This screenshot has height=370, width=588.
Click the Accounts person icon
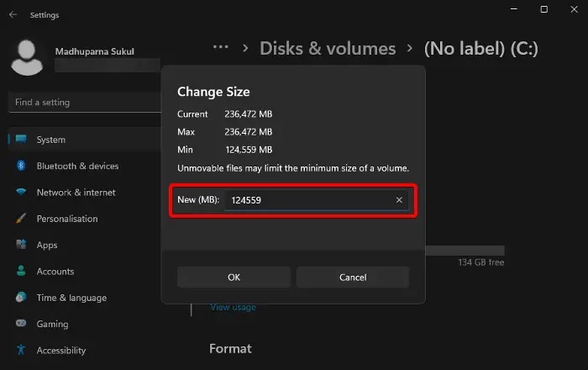point(21,271)
